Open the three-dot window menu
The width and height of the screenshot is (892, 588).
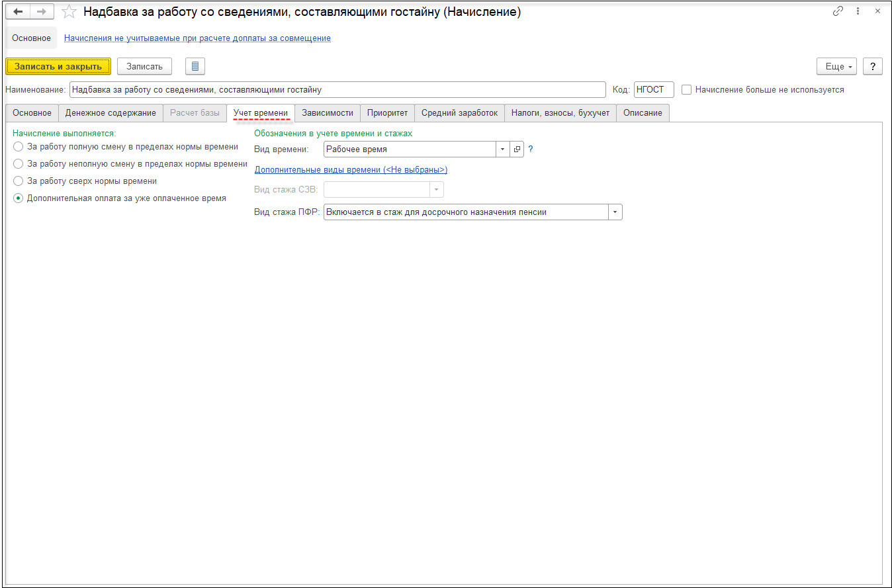coord(858,11)
